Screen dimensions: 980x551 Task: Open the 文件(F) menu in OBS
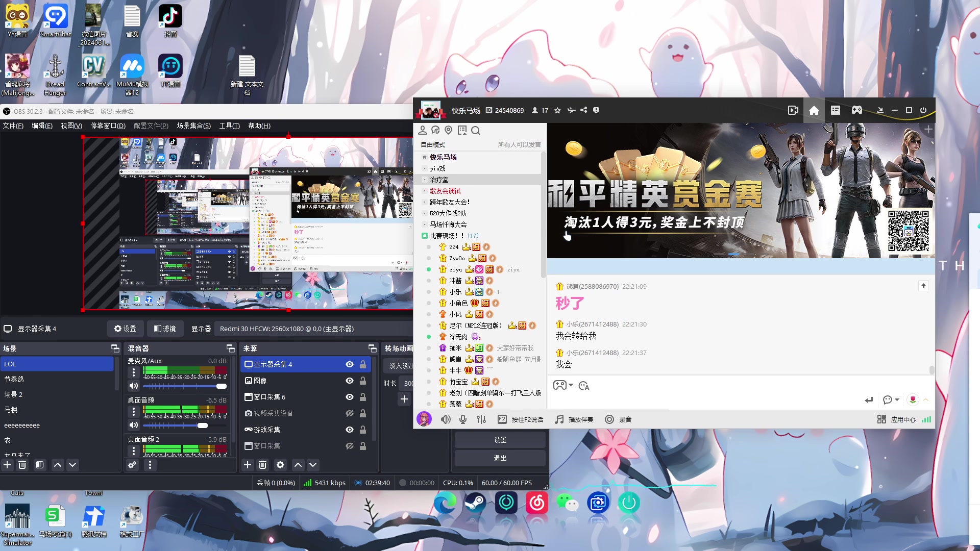tap(13, 126)
